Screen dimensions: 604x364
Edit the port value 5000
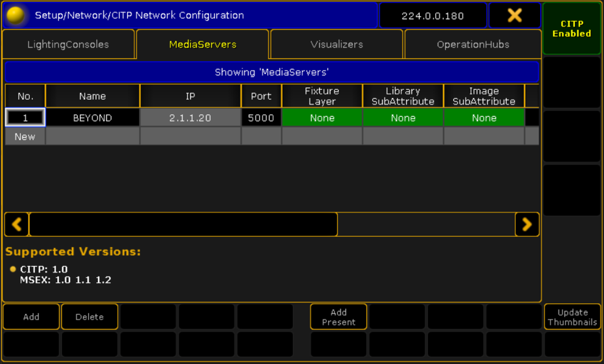261,118
